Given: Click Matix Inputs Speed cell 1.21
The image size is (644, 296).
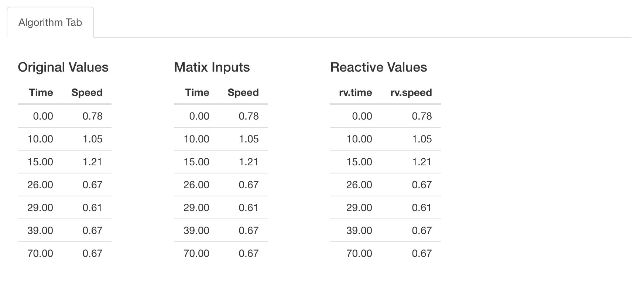Looking at the screenshot, I should point(249,162).
